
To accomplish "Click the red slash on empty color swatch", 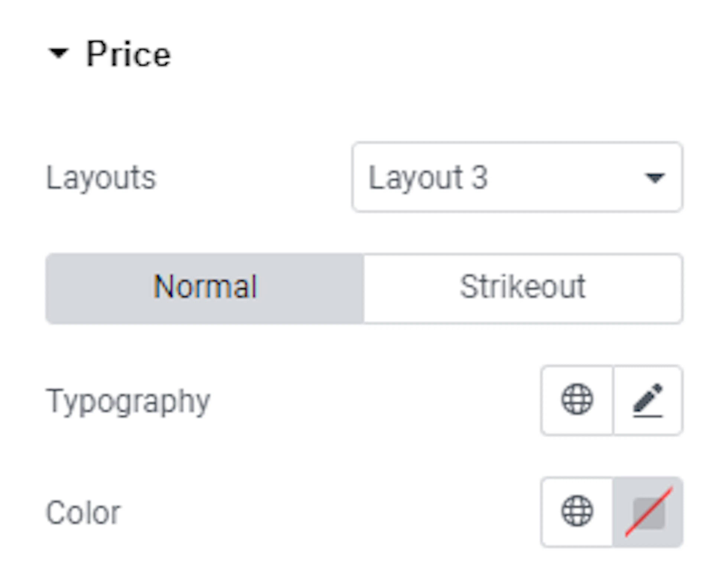I will 649,512.
